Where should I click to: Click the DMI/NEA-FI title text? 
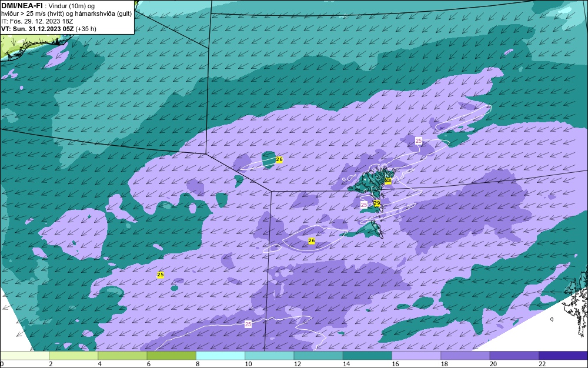[21, 6]
